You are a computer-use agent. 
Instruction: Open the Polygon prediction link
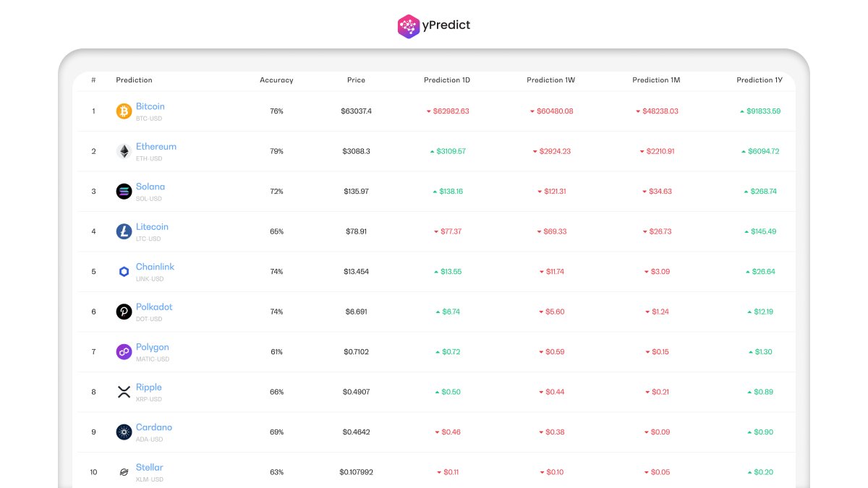pyautogui.click(x=153, y=347)
